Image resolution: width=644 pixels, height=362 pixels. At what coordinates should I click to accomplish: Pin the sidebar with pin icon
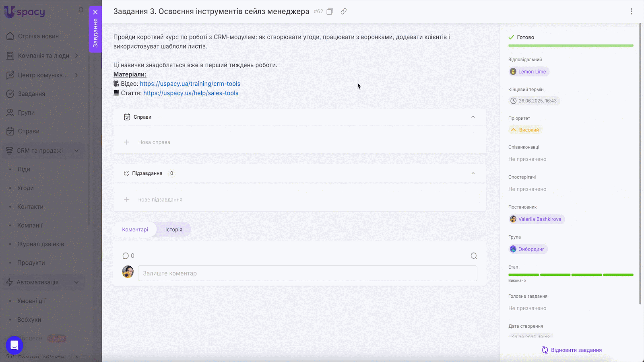click(x=81, y=11)
